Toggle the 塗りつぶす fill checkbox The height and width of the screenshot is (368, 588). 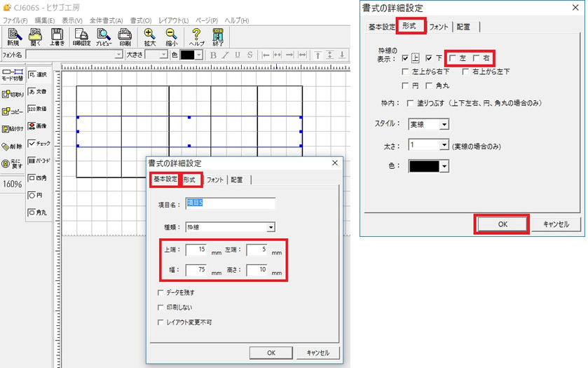tap(411, 103)
